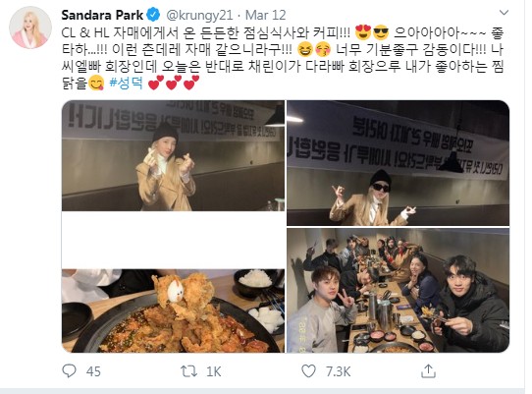Click the reply speech bubble icon

70,370
